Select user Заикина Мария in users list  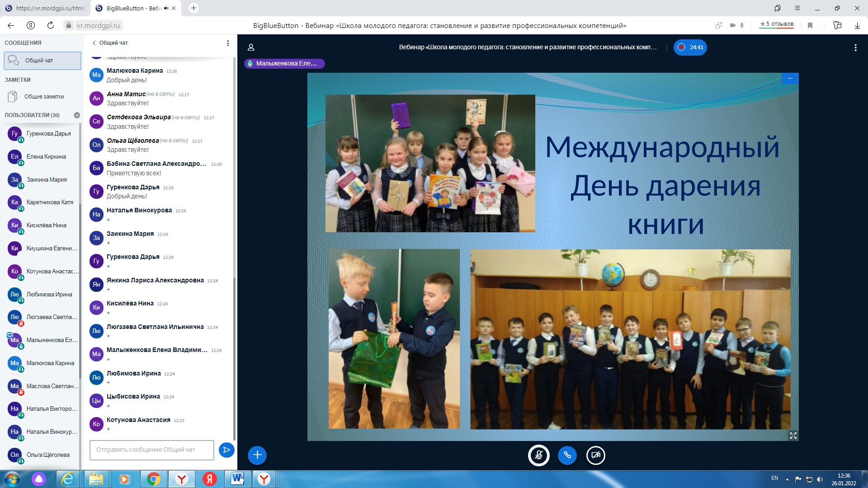click(x=42, y=180)
